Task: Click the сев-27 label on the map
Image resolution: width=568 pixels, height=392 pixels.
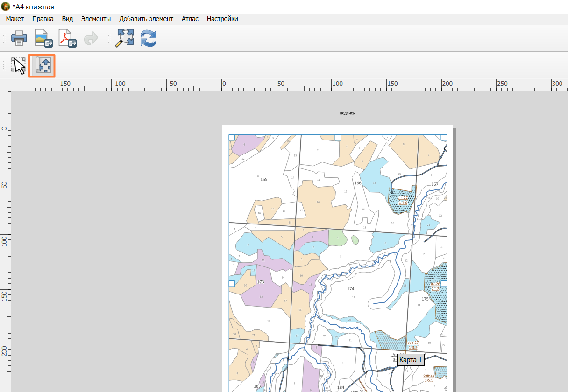Action: click(x=413, y=343)
